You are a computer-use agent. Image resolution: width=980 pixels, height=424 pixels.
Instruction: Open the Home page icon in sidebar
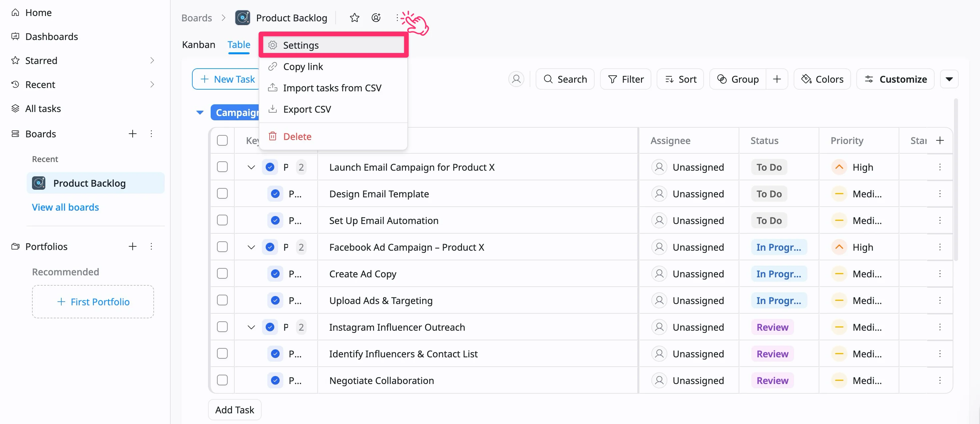pos(15,13)
